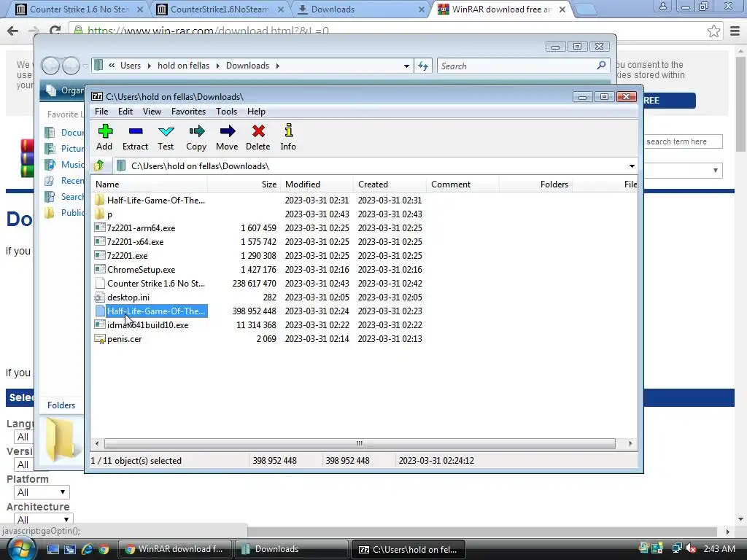Switch to the Downloads Chrome tab

[x=360, y=9]
